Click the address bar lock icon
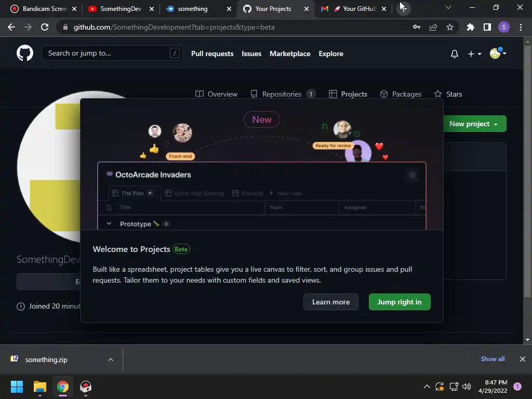 point(65,27)
